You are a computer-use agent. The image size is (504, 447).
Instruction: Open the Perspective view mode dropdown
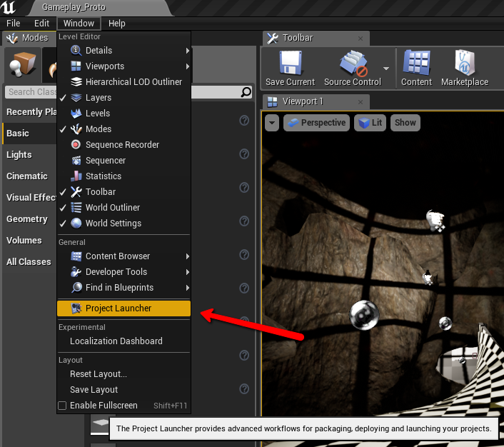(x=316, y=123)
